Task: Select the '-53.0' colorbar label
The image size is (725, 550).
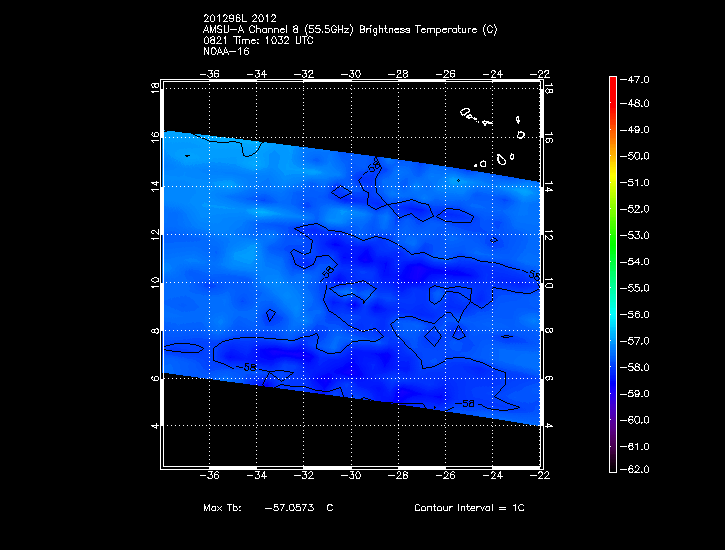Action: pyautogui.click(x=634, y=236)
